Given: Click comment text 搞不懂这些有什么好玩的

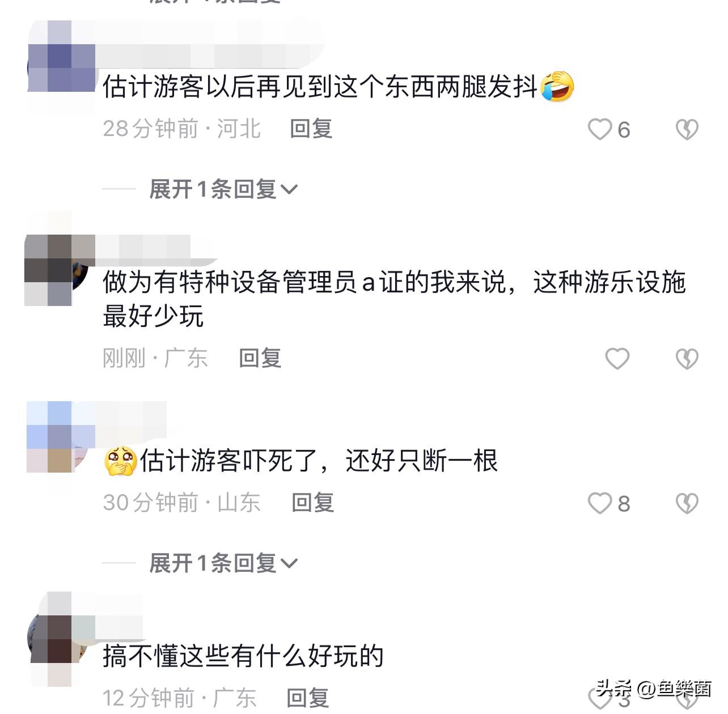Looking at the screenshot, I should (243, 656).
